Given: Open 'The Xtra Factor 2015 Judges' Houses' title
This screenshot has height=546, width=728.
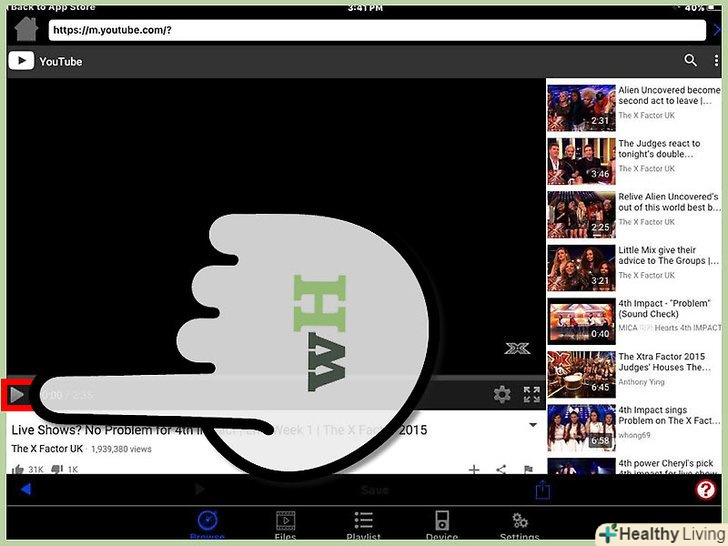Looking at the screenshot, I should tap(664, 362).
